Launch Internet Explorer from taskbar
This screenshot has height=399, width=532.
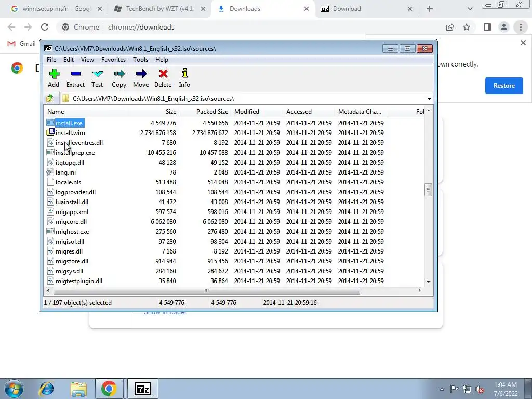pos(46,389)
